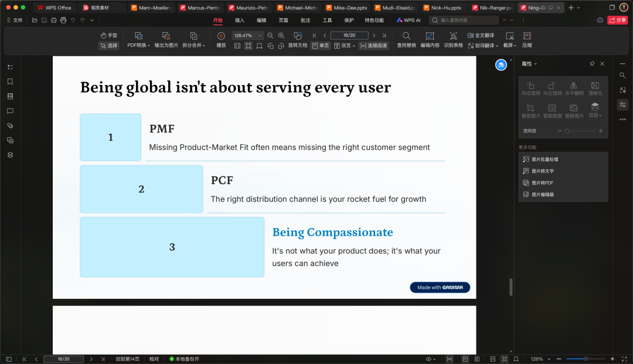Toggle the properties settings sidebar icon
The width and height of the screenshot is (633, 364).
pyautogui.click(x=622, y=104)
